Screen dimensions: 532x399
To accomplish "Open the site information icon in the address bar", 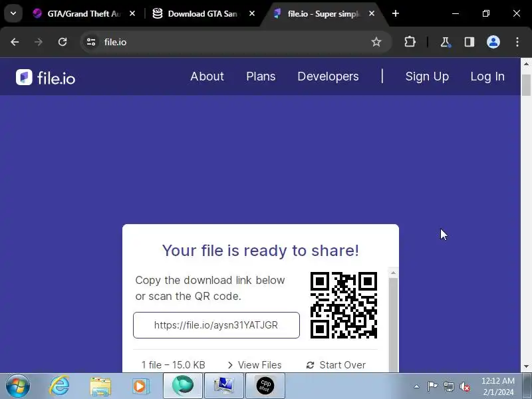I will tap(91, 42).
